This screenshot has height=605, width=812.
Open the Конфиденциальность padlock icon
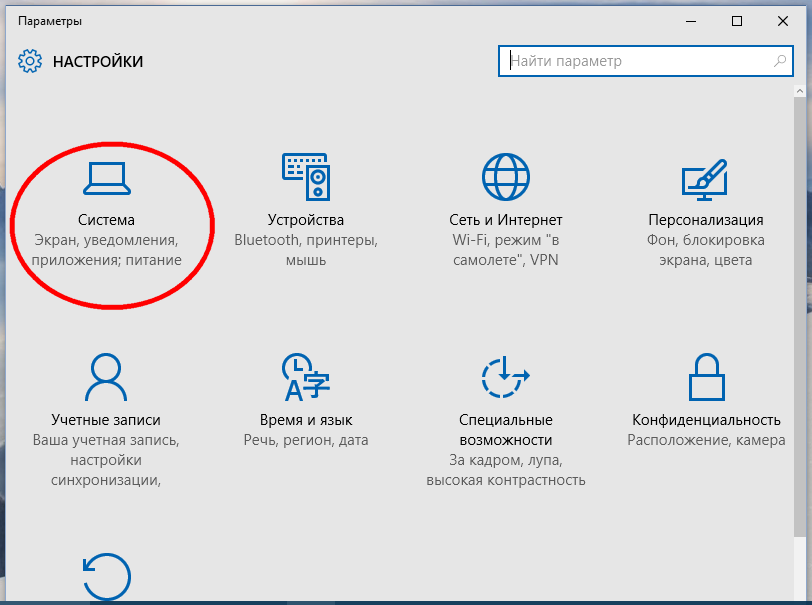click(x=706, y=377)
